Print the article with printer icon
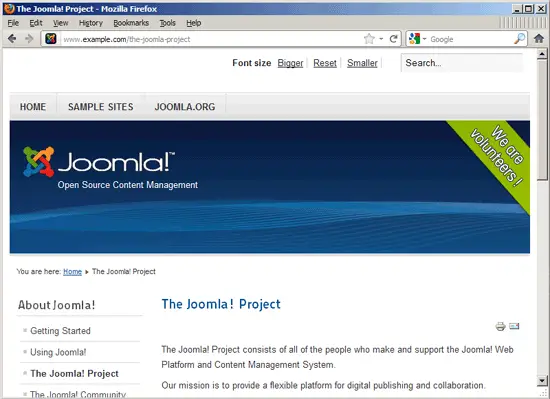 501,326
